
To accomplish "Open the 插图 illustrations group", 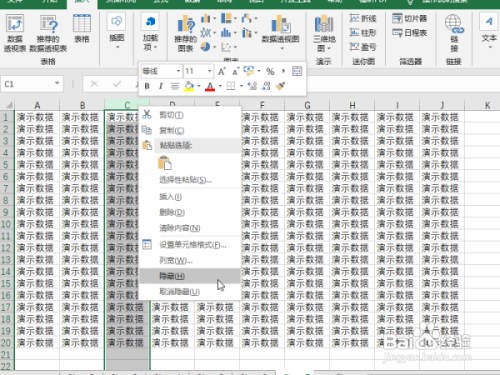I will (116, 31).
